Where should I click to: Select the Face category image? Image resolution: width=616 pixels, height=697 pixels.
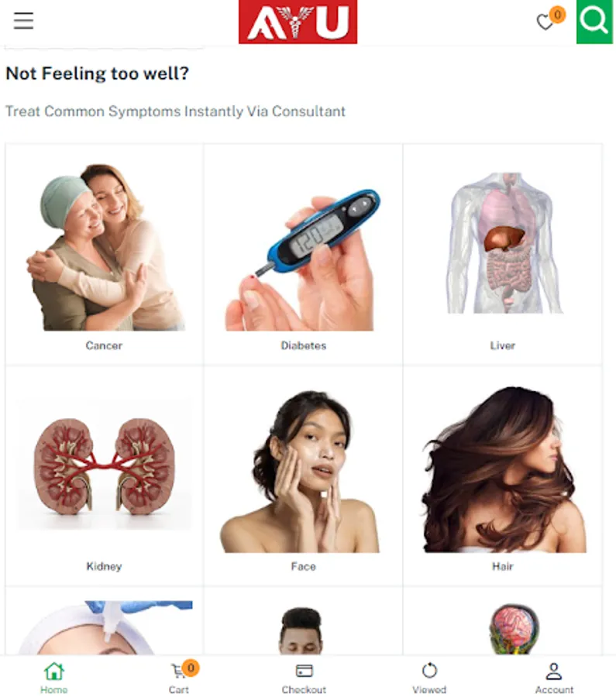(300, 472)
